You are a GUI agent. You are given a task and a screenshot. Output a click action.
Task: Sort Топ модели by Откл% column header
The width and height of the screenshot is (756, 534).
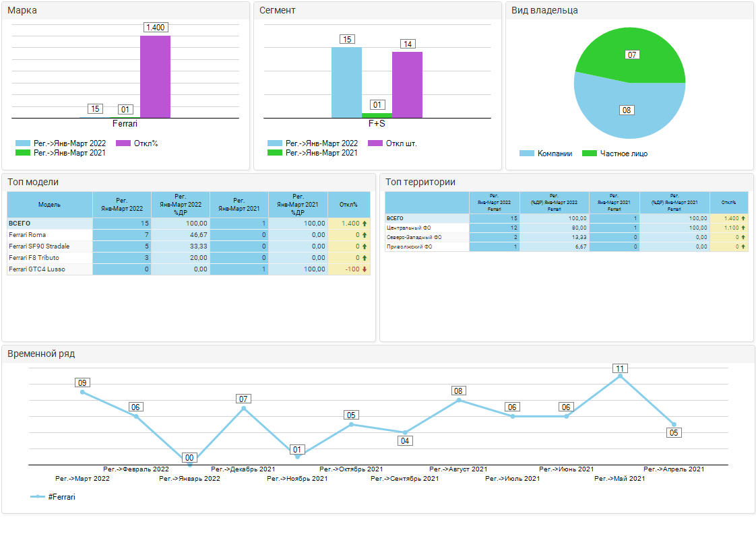pos(348,205)
